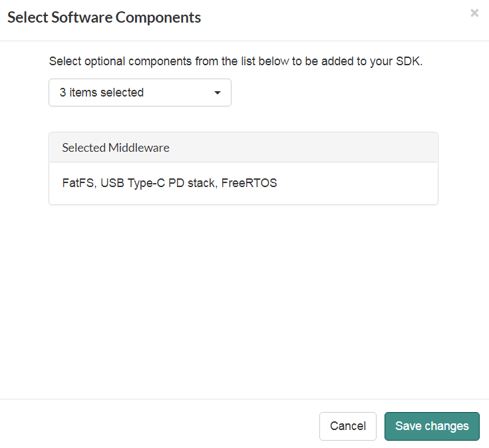489x448 pixels.
Task: Click the 'Select Software Components' title
Action: click(x=104, y=18)
